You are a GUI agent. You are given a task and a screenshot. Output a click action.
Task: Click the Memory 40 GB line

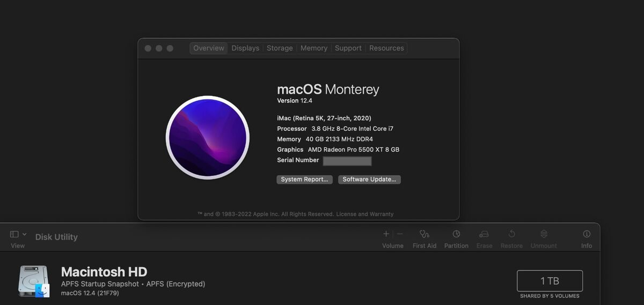click(325, 139)
